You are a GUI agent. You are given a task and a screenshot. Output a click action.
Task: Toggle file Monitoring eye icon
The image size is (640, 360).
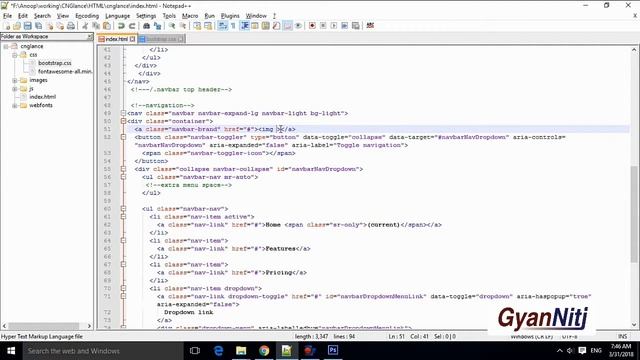(x=298, y=26)
